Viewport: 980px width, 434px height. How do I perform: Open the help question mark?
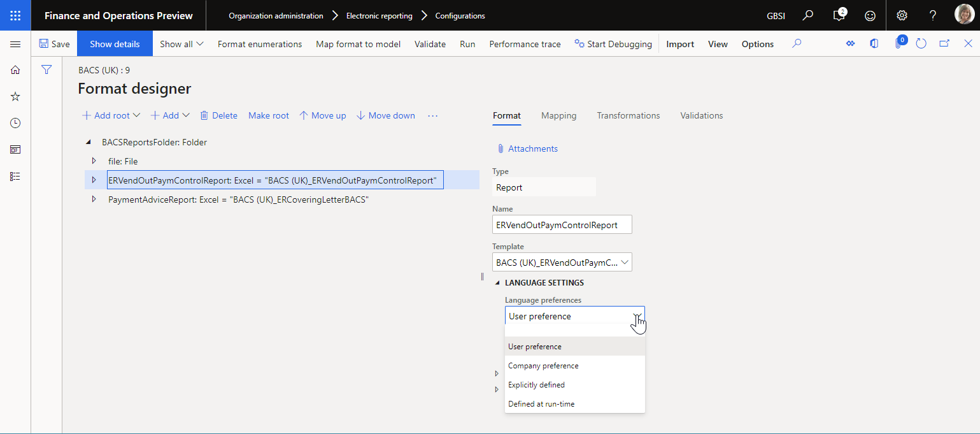coord(933,15)
